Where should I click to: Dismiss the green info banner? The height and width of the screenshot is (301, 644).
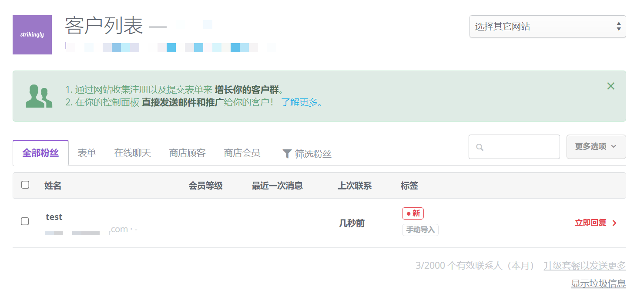[x=611, y=86]
